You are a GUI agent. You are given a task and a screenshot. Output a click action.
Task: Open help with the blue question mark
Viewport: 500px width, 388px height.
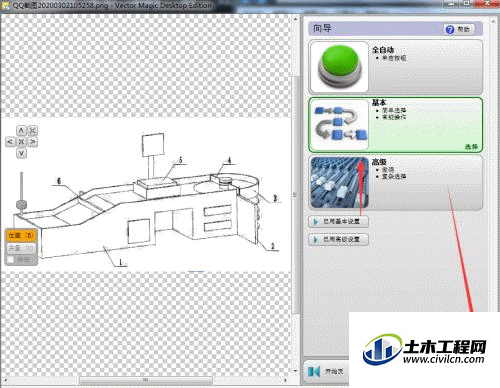450,30
